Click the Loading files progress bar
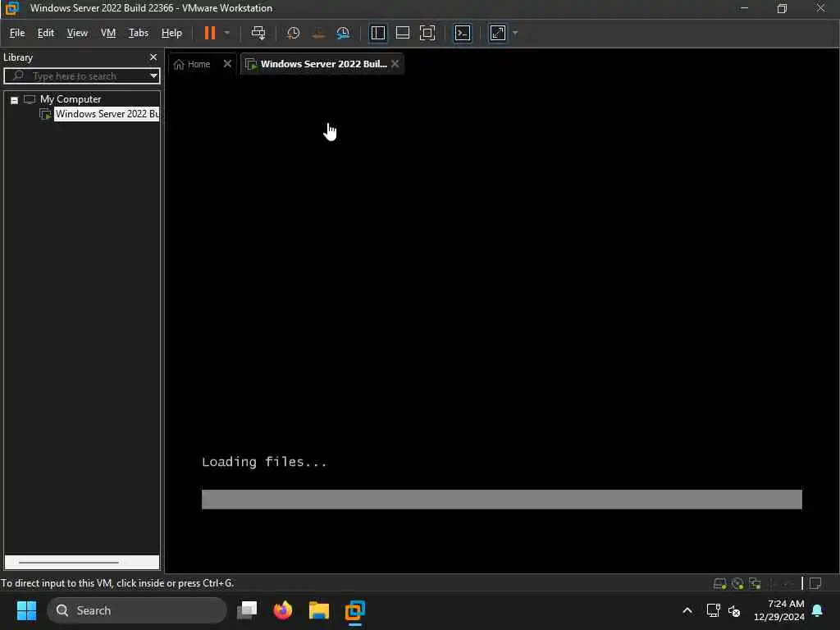Image resolution: width=840 pixels, height=630 pixels. point(501,500)
